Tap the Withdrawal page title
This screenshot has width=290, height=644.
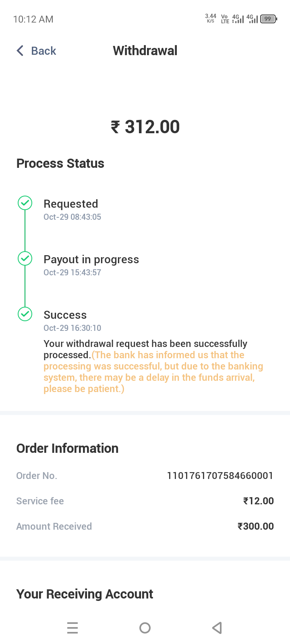(145, 51)
